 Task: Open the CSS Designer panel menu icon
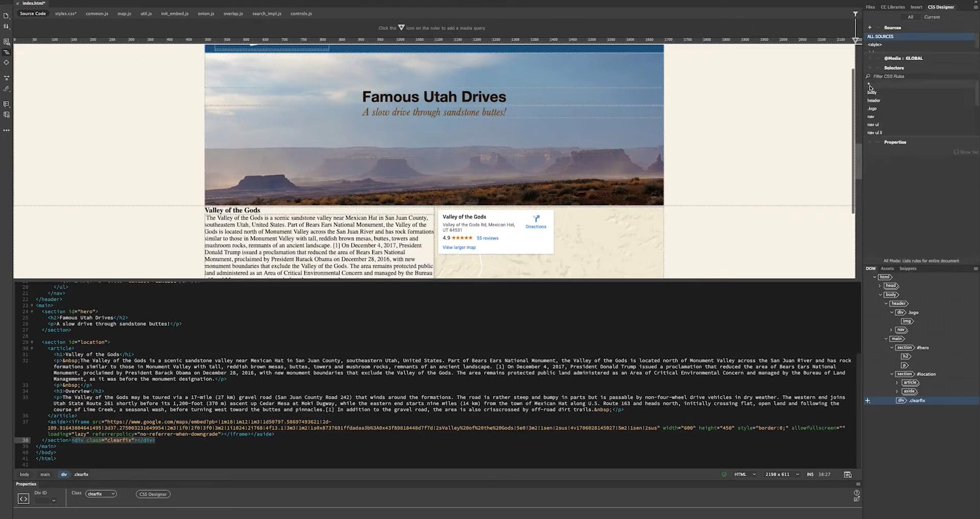tap(976, 7)
